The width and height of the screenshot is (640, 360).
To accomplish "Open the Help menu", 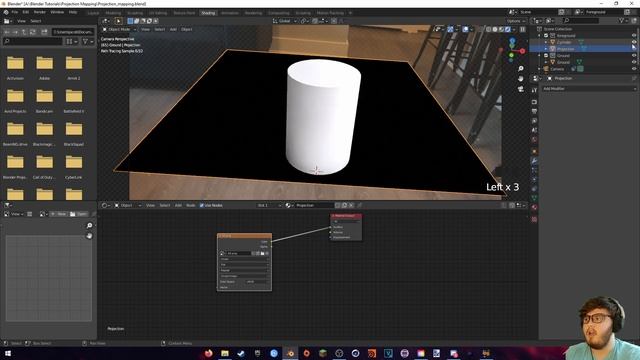I will pos(73,12).
